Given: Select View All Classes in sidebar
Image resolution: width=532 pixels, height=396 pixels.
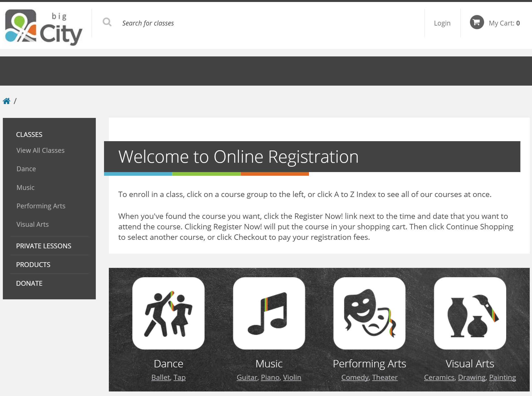Looking at the screenshot, I should point(41,151).
